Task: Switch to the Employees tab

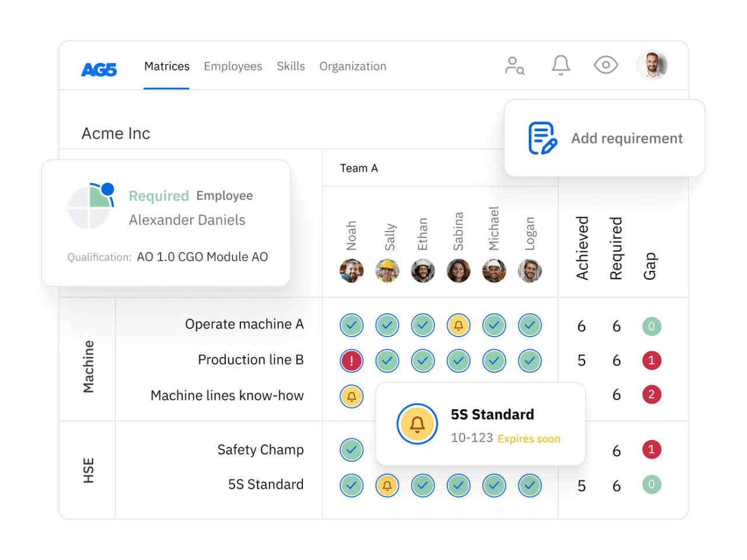Action: click(x=233, y=66)
